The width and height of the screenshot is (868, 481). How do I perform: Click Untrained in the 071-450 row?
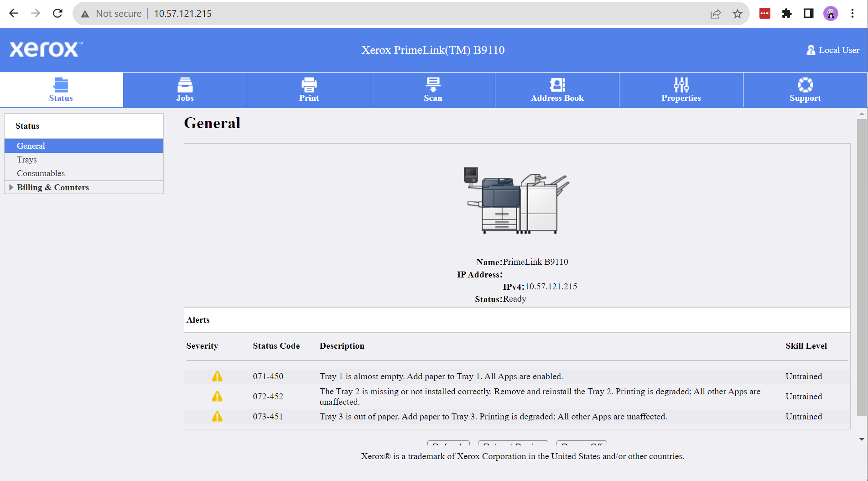pyautogui.click(x=804, y=376)
